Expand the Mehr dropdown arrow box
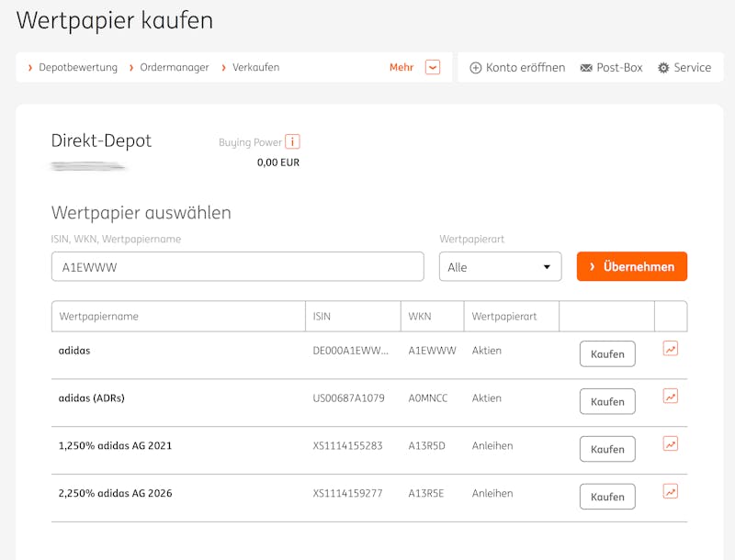 [432, 67]
